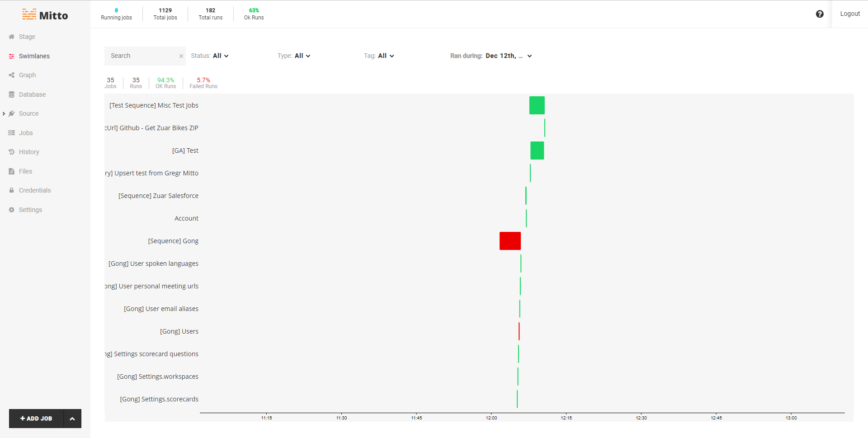Clear the search field with X
868x438 pixels.
pyautogui.click(x=181, y=56)
